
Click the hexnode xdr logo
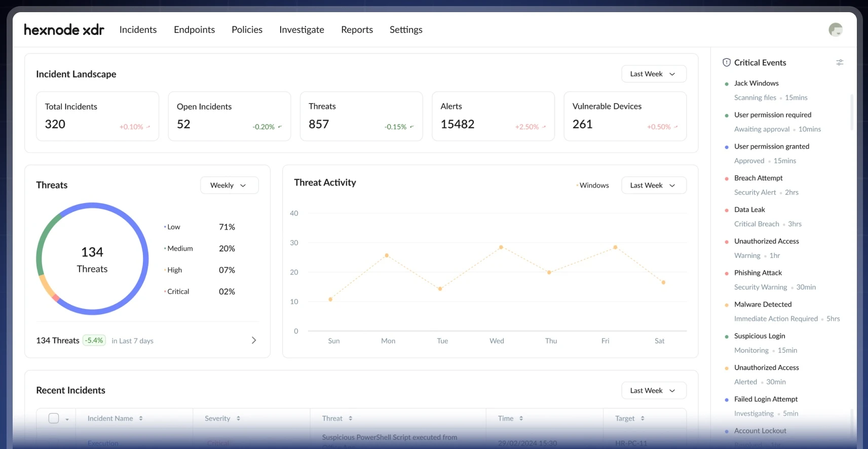point(64,30)
